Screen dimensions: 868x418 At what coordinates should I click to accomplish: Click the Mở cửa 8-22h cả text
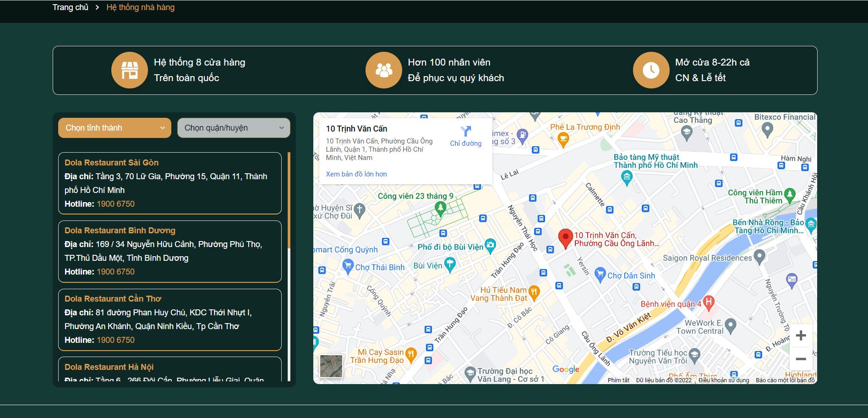point(713,62)
